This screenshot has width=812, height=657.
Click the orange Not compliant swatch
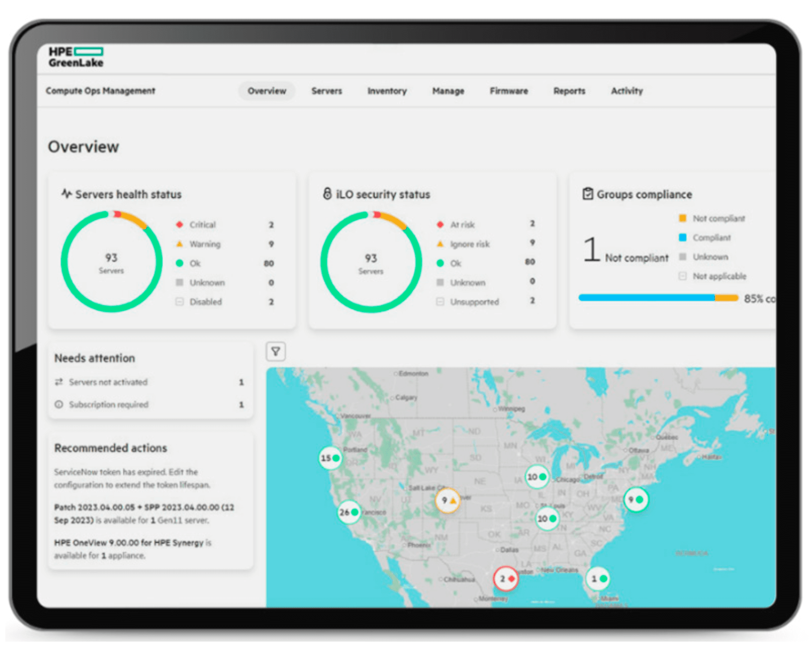tap(683, 218)
